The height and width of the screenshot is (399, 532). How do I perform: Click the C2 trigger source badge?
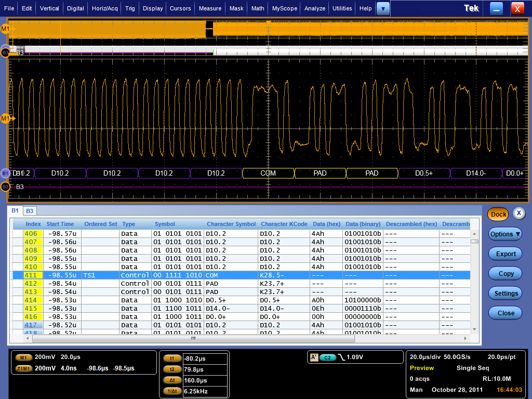pyautogui.click(x=328, y=357)
